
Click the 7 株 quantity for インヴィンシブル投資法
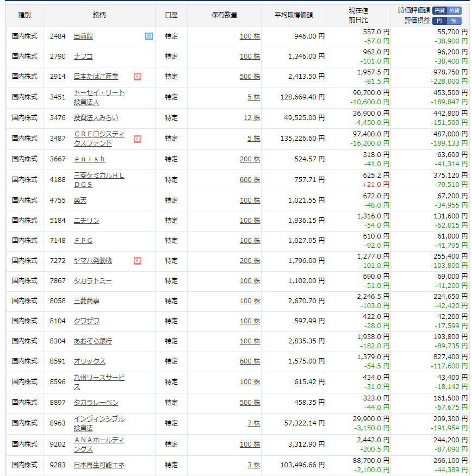[x=254, y=423]
